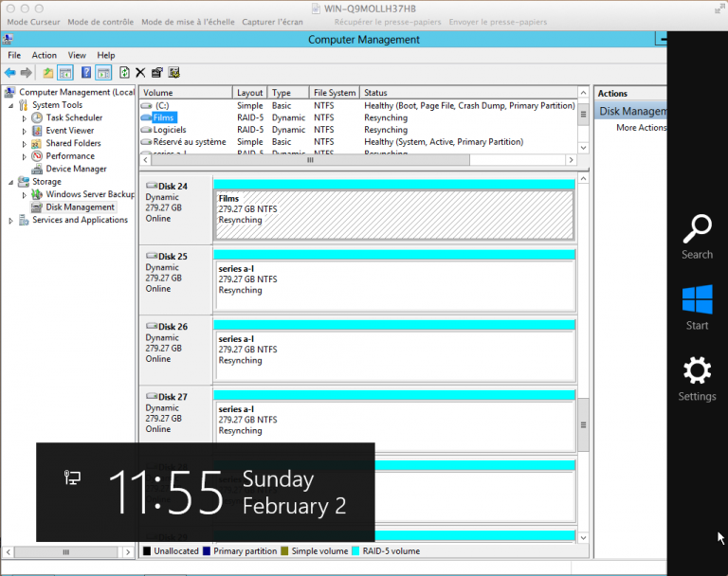Sort by the Volume column header
Image resolution: width=728 pixels, height=576 pixels.
[186, 93]
